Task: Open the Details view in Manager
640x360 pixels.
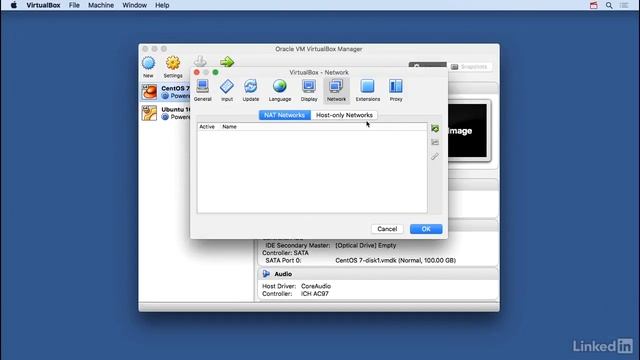Action: [x=428, y=65]
